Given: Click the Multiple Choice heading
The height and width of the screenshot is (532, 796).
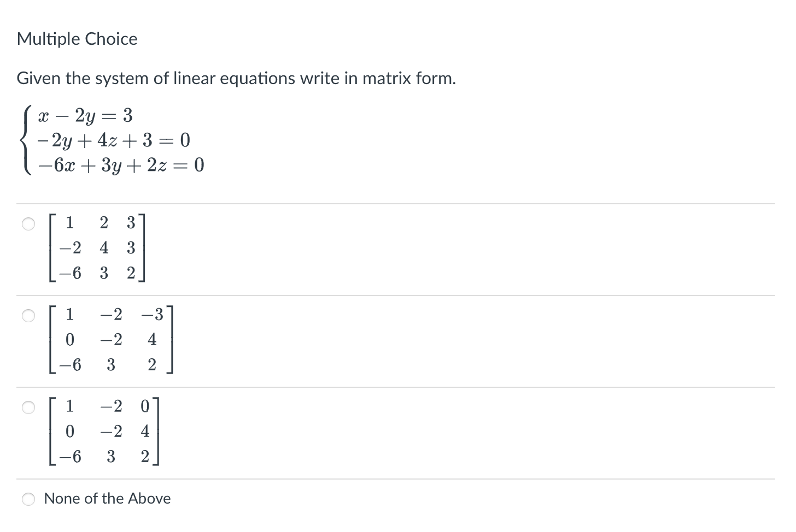Looking at the screenshot, I should click(77, 39).
